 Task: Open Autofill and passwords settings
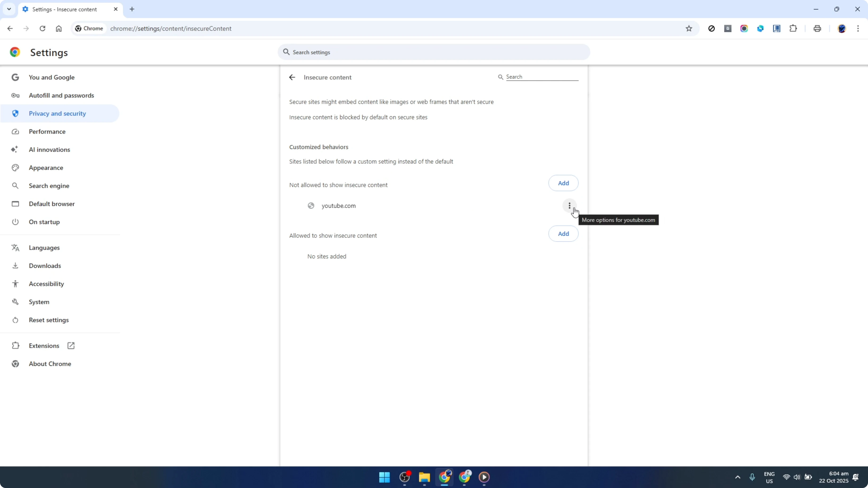pos(61,95)
